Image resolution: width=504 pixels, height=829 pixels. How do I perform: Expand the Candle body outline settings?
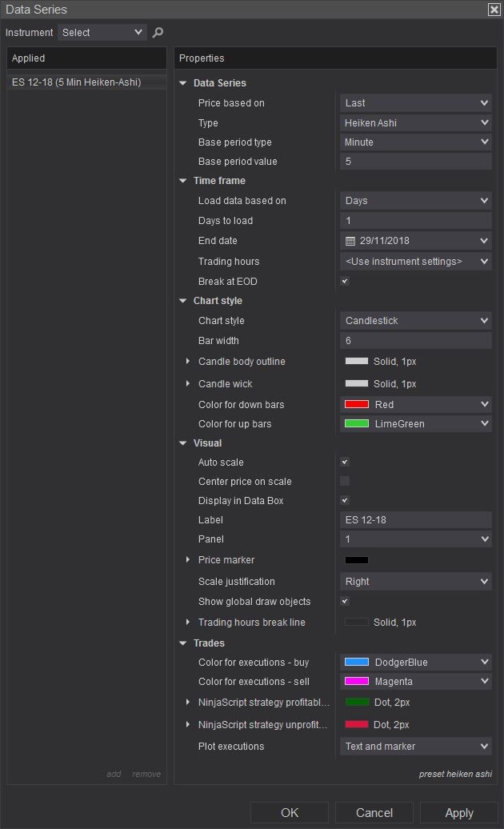[x=188, y=362]
